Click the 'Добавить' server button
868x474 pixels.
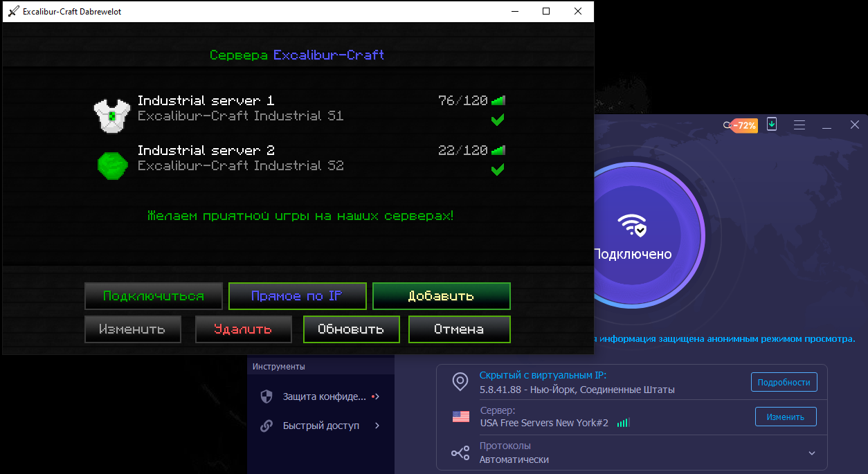[x=442, y=296]
